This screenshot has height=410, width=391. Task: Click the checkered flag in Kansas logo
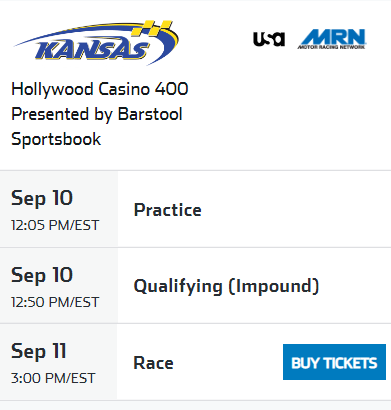152,28
